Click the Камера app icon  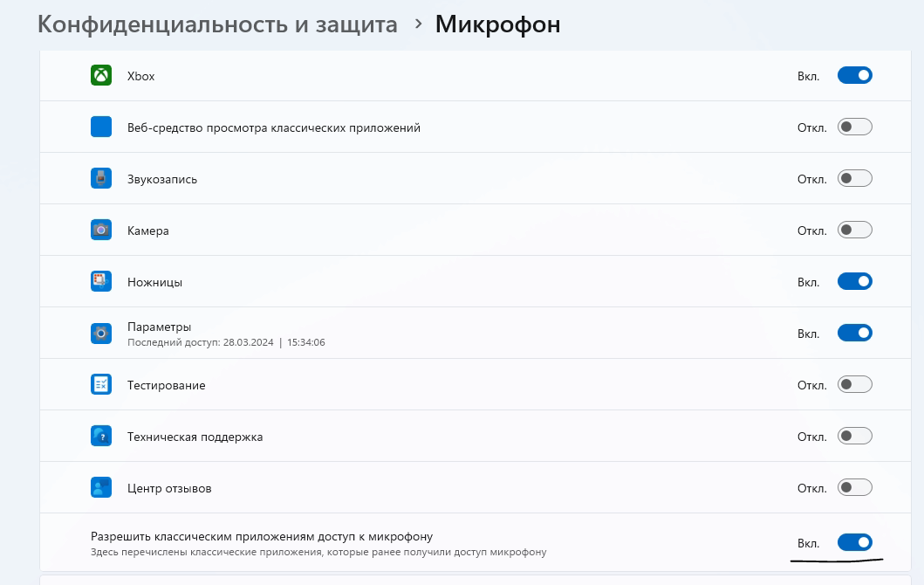point(101,231)
